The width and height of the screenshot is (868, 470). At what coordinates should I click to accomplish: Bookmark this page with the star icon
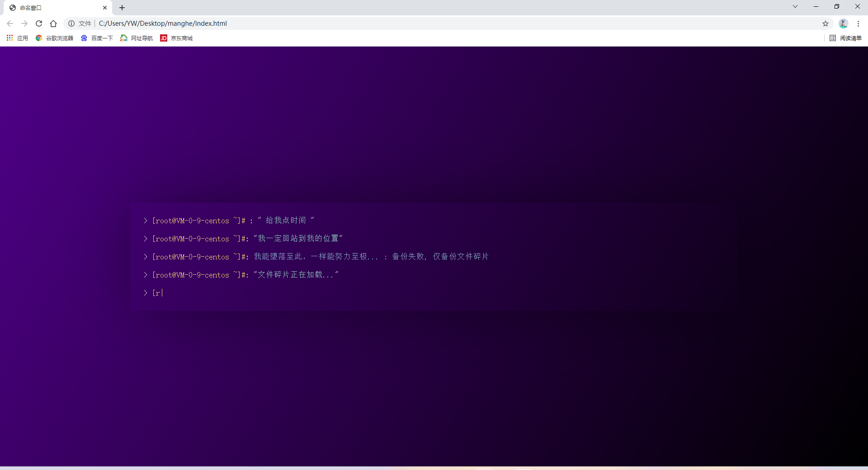[826, 23]
